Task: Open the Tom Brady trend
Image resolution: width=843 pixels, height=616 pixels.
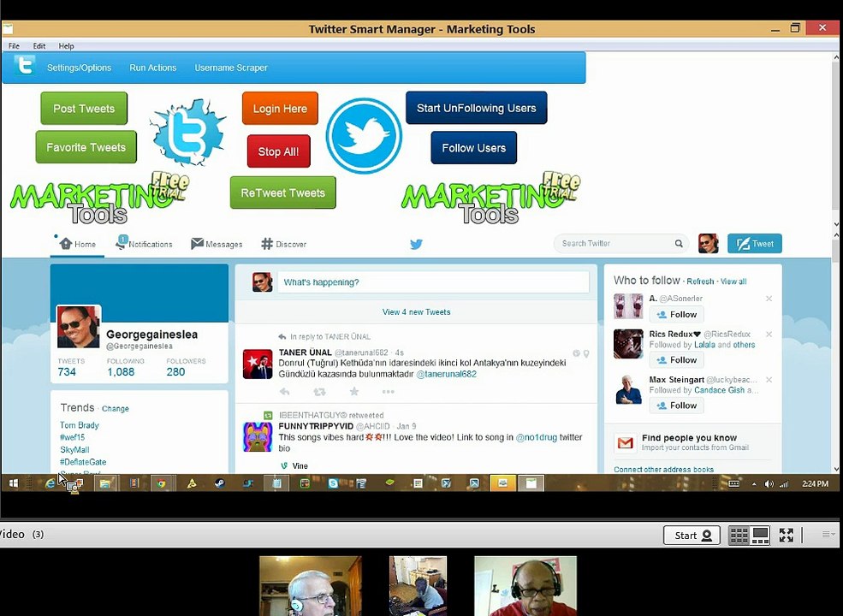Action: coord(80,425)
